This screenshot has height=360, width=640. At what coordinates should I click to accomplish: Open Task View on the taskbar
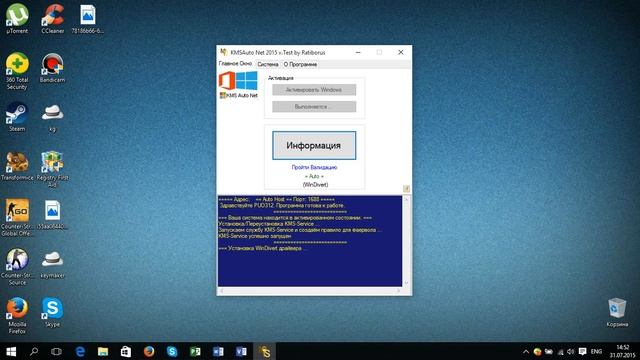pos(56,351)
